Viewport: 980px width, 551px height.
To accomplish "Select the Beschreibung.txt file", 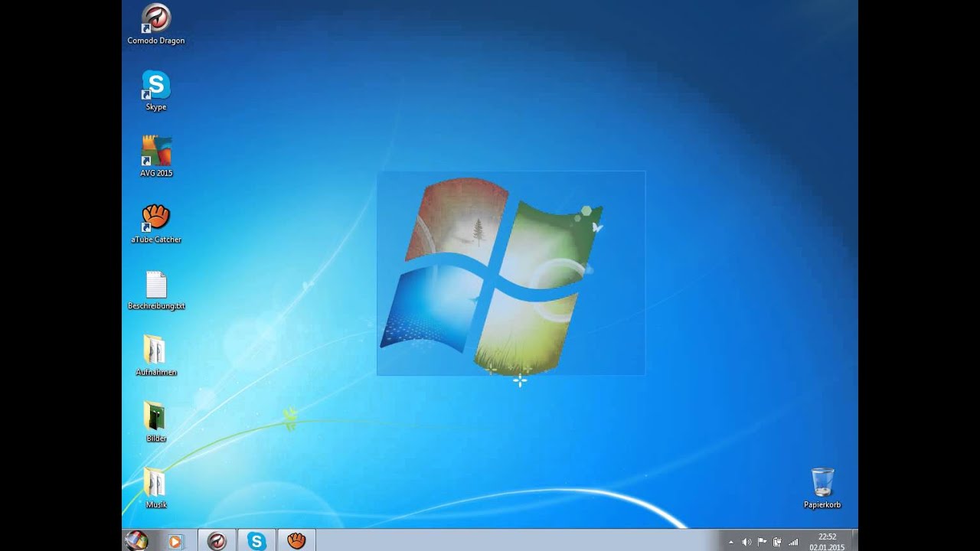I will 156,290.
